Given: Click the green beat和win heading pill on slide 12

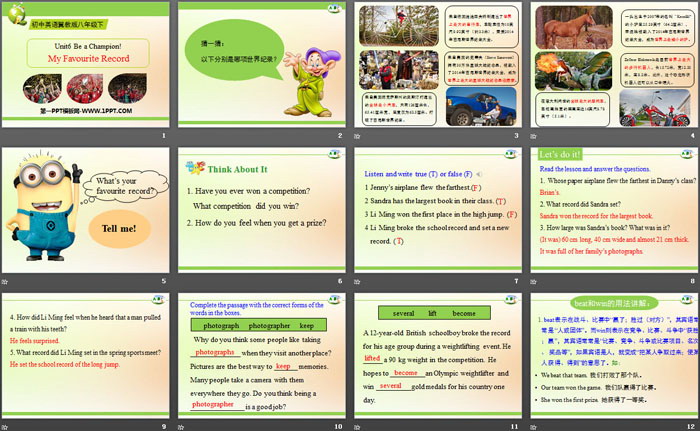Looking at the screenshot, I should click(614, 304).
